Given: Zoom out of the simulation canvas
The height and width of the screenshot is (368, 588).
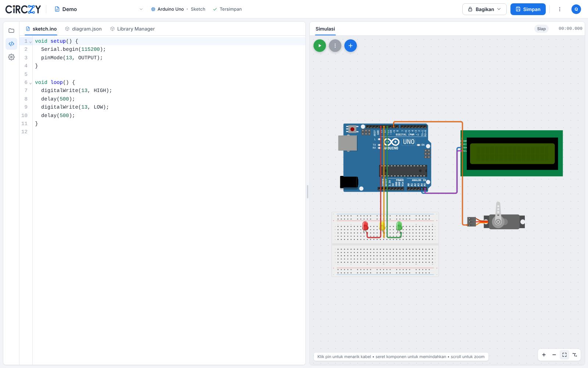Looking at the screenshot, I should pyautogui.click(x=554, y=355).
